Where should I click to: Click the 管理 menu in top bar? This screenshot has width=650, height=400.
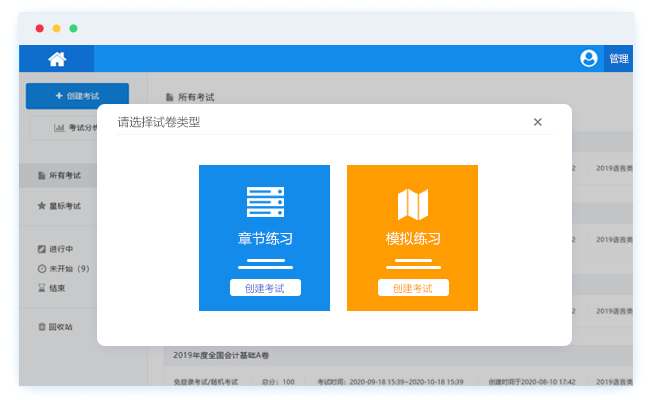tap(618, 59)
